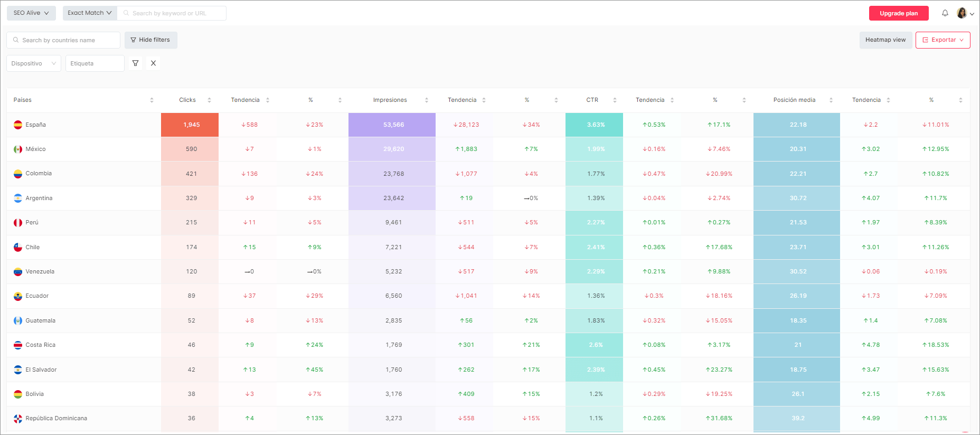980x435 pixels.
Task: Select the España country row
Action: [x=36, y=125]
